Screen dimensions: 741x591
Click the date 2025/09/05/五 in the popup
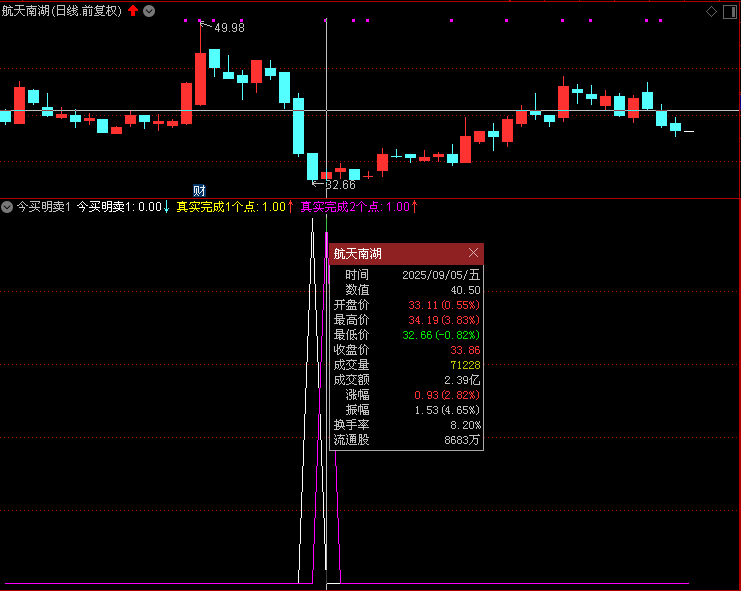(x=440, y=275)
